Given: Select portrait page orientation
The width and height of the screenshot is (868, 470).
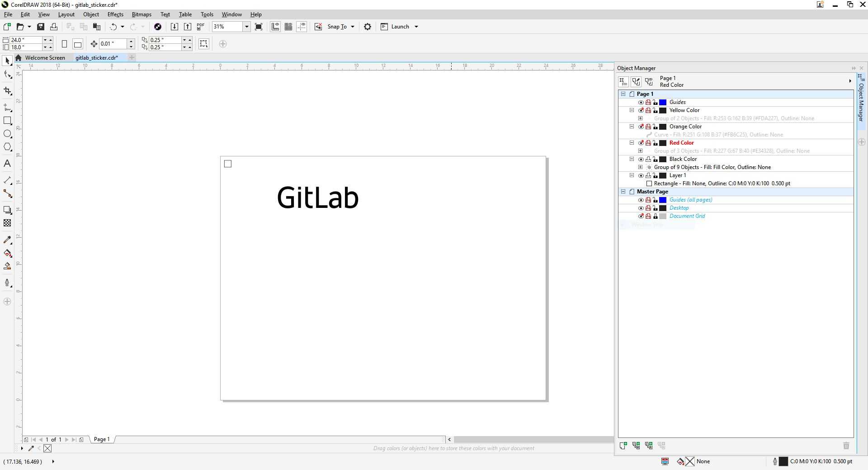Looking at the screenshot, I should coord(64,44).
